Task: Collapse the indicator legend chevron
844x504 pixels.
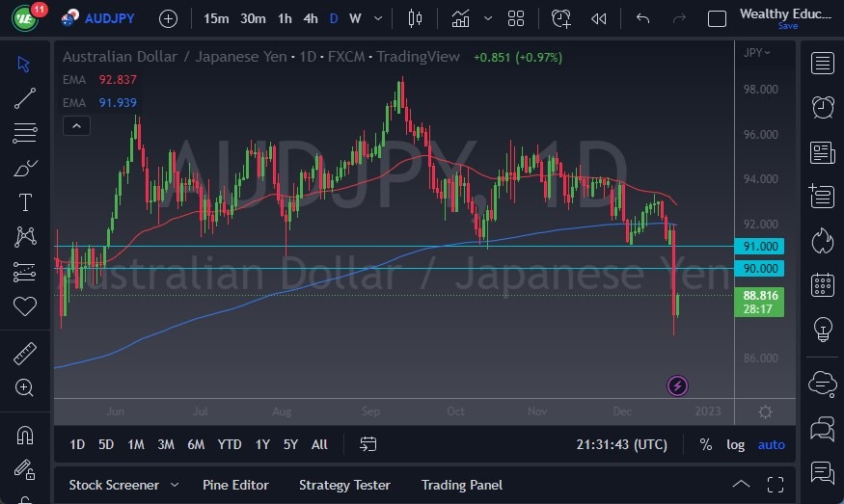Action: click(x=75, y=125)
